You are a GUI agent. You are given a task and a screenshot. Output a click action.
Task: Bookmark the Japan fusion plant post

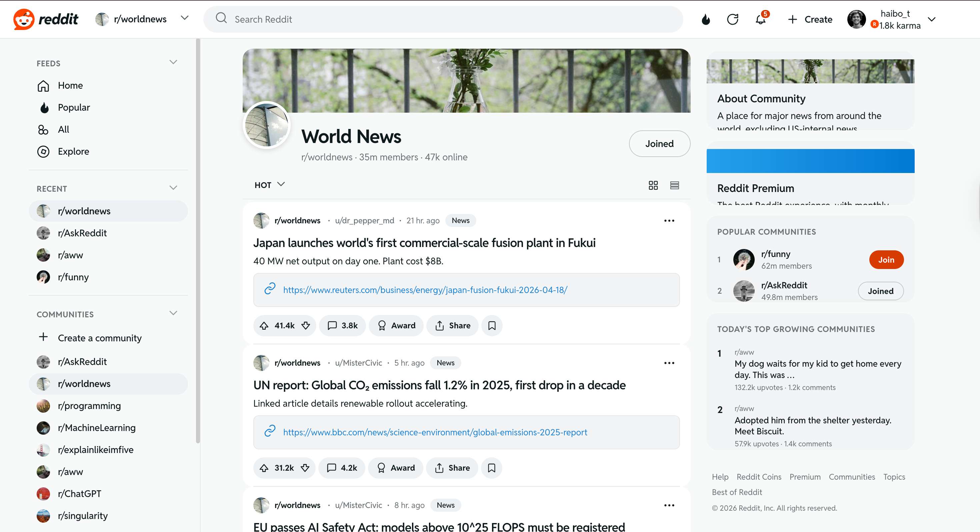tap(492, 326)
